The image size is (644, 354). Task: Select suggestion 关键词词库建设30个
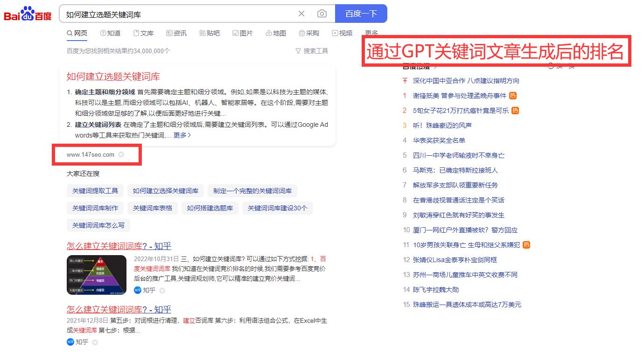(x=278, y=208)
